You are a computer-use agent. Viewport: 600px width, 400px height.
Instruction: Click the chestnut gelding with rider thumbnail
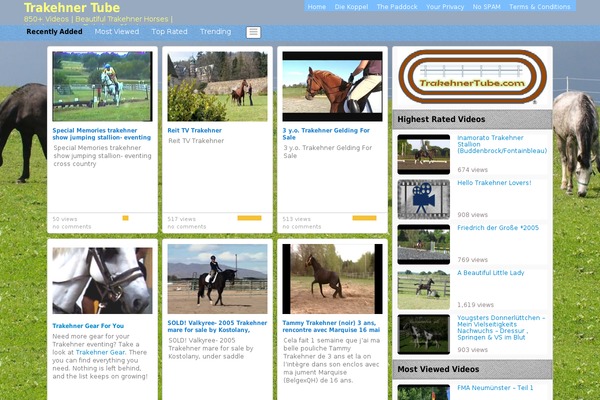pyautogui.click(x=332, y=87)
